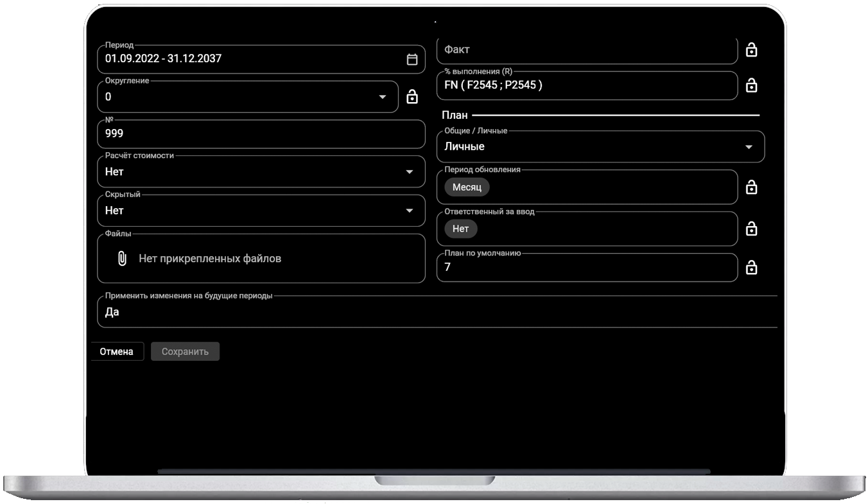868x504 pixels.
Task: Select the Месяц chip in Период обновления
Action: point(467,187)
